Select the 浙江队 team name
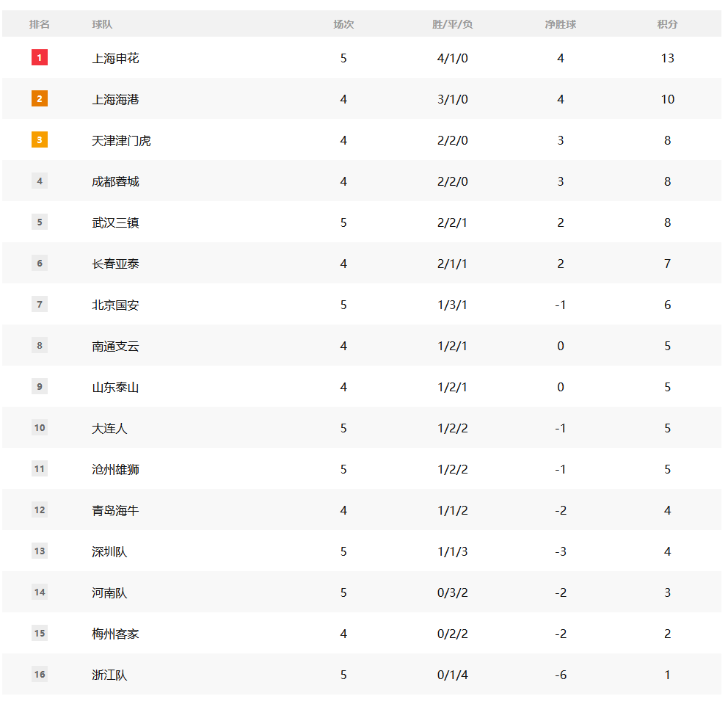 click(x=109, y=675)
